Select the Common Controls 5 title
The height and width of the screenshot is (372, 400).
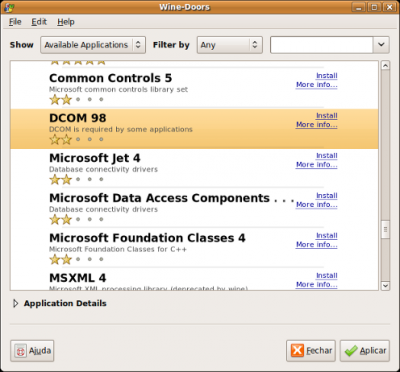(x=110, y=78)
